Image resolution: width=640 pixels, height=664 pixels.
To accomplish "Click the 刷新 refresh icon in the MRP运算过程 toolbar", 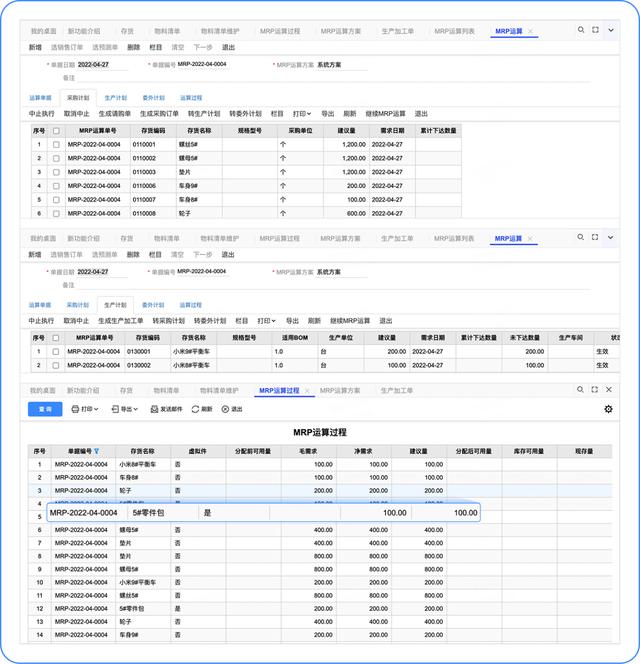I will (x=195, y=409).
